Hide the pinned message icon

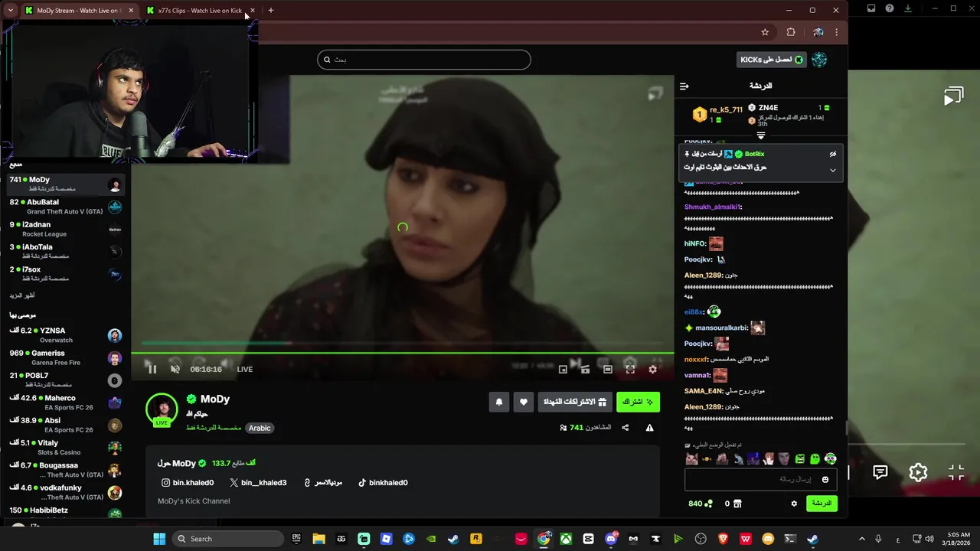pos(832,154)
